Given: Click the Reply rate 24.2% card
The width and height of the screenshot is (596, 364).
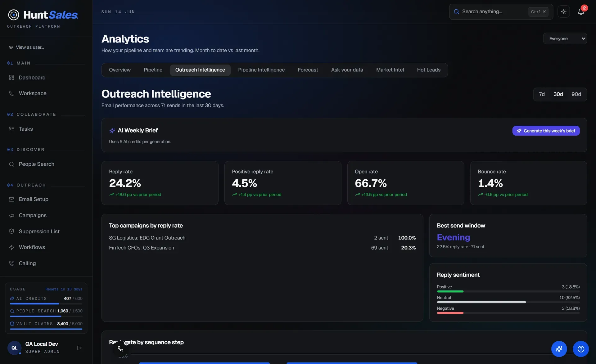Looking at the screenshot, I should [x=160, y=183].
